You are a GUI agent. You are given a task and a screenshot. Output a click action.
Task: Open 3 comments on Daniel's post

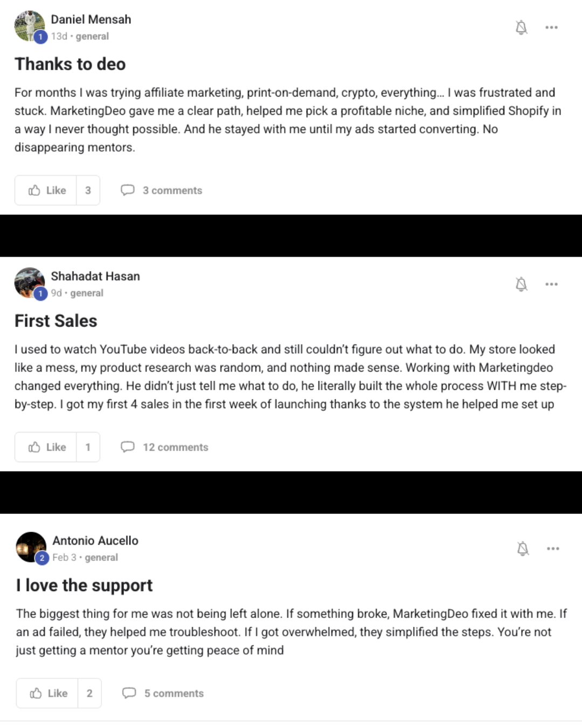click(162, 190)
